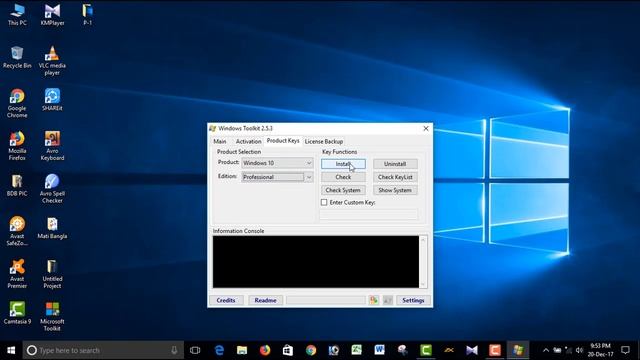Open the volume control in system tray
This screenshot has width=640, height=360.
click(x=579, y=350)
